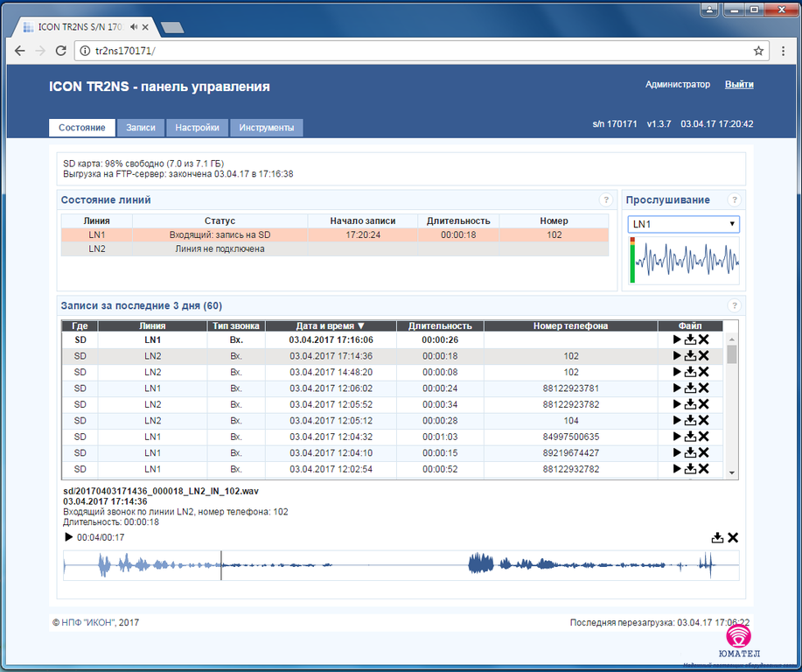Screen dimensions: 802x672
Task: Download the 03.04.2017 14:48:20 recording
Action: point(690,372)
